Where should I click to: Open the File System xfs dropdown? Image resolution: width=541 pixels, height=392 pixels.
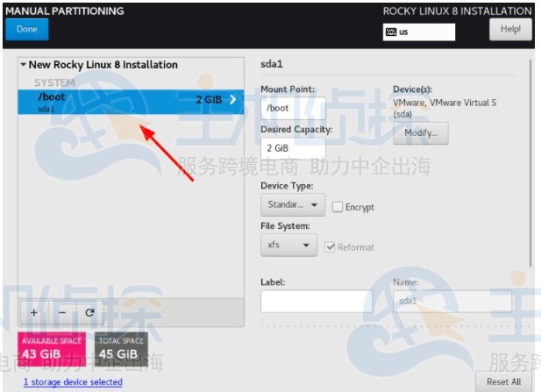[288, 246]
